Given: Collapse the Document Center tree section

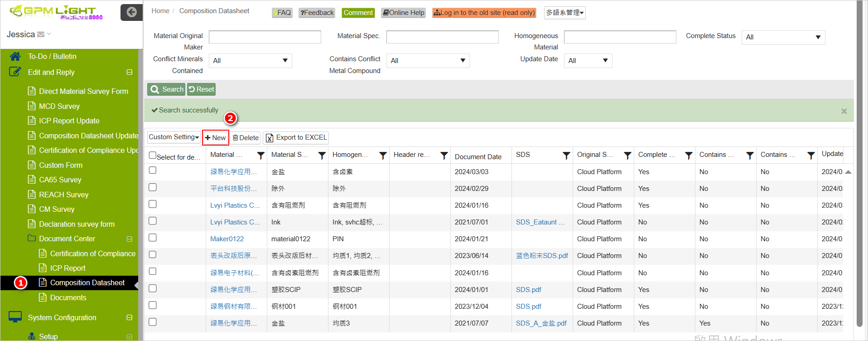Looking at the screenshot, I should [130, 239].
